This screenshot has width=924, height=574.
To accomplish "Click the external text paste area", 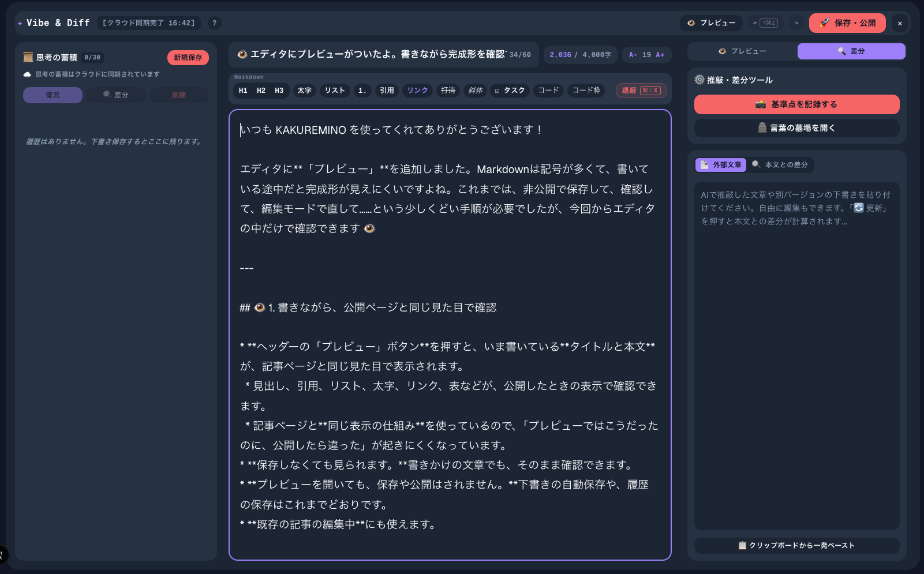I will click(x=797, y=356).
